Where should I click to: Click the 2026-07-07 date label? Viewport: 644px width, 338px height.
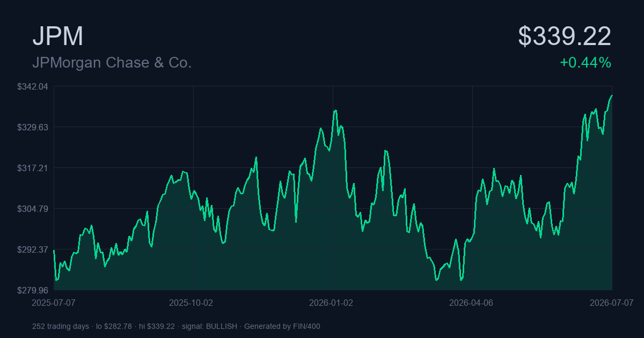612,303
